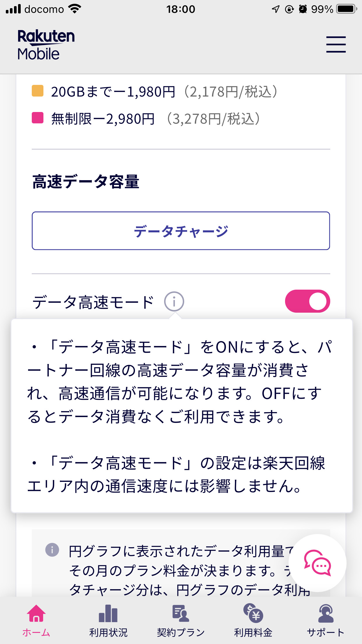Tap the orange 20GB legend swatch
The height and width of the screenshot is (644, 362).
click(38, 91)
